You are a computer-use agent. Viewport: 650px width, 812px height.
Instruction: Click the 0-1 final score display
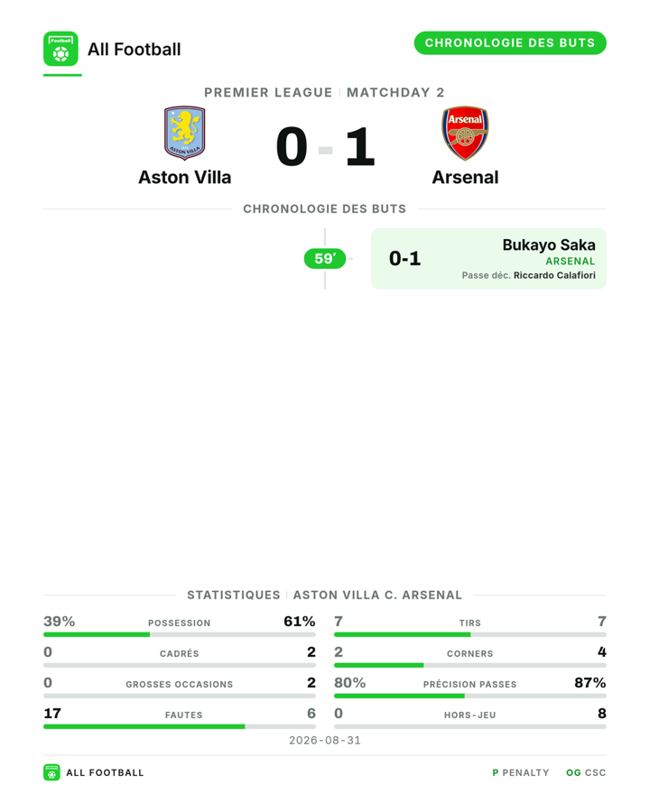coord(325,148)
